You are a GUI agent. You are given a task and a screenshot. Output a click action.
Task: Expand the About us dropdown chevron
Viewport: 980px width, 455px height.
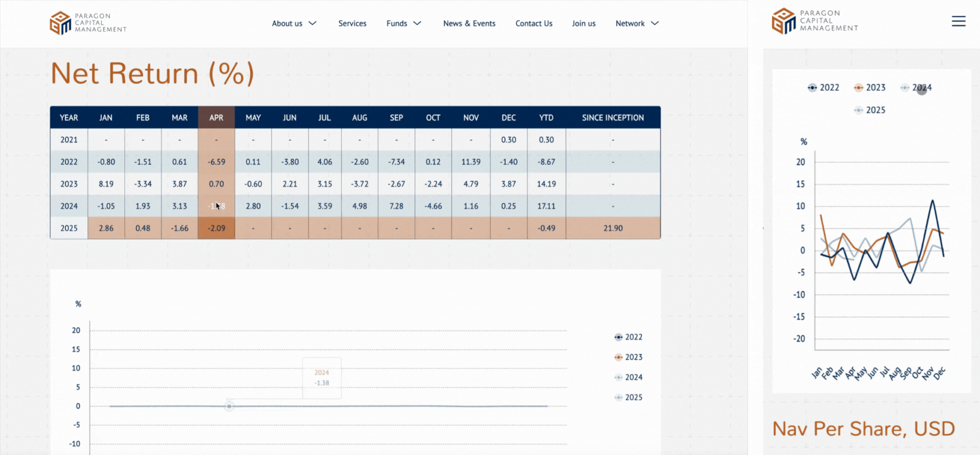[312, 23]
